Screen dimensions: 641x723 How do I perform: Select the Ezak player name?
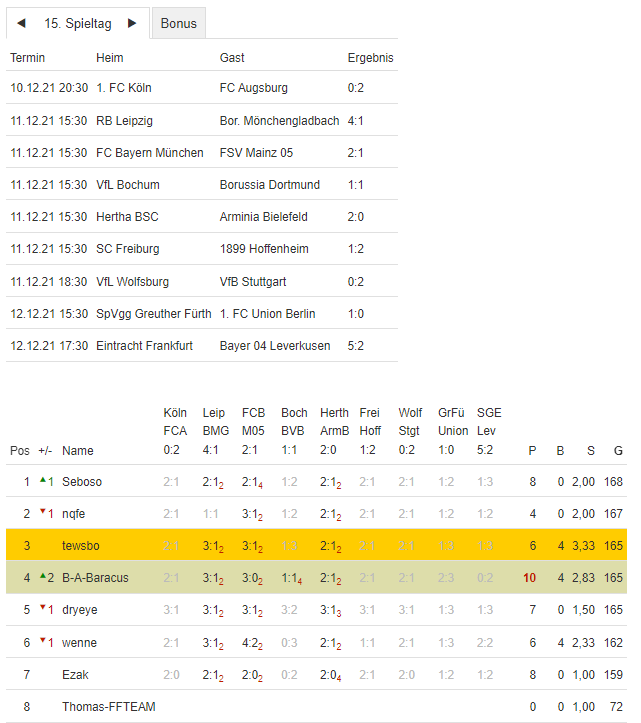[75, 675]
